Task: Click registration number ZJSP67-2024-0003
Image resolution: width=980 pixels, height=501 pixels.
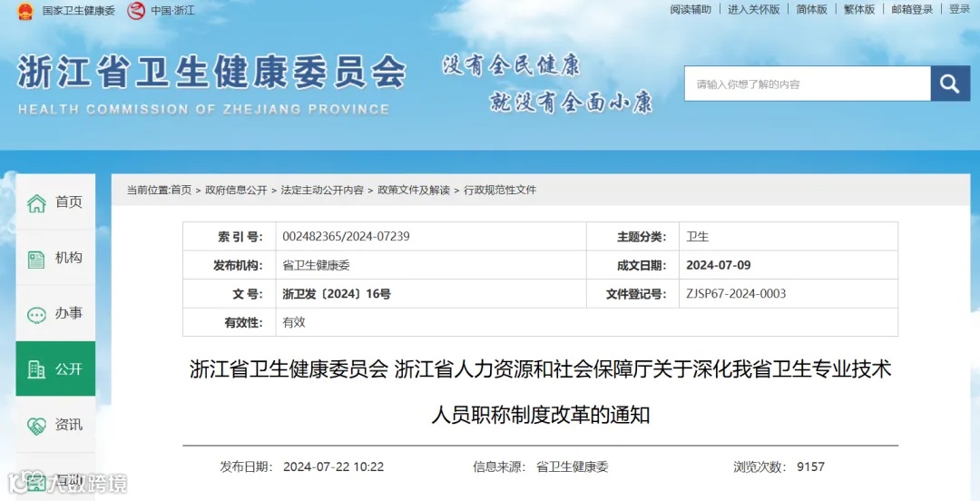Action: coord(736,294)
